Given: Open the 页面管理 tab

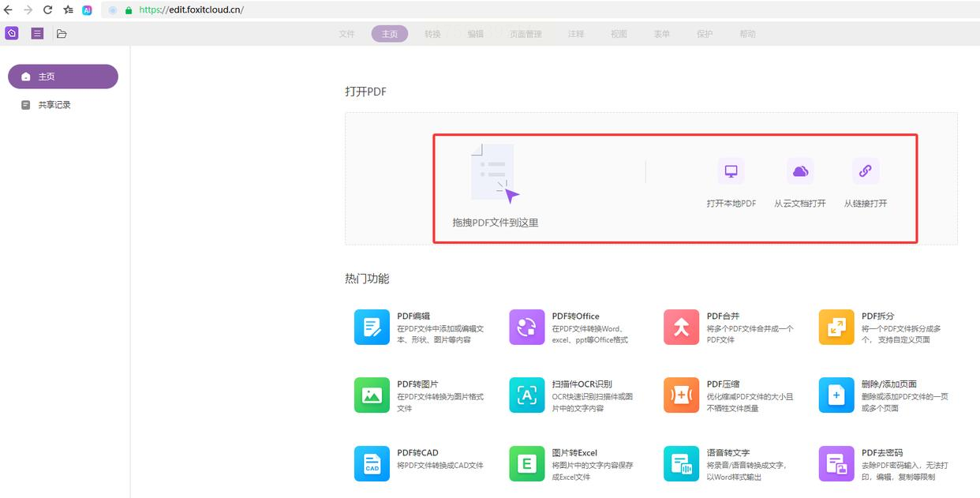Looking at the screenshot, I should coord(526,34).
